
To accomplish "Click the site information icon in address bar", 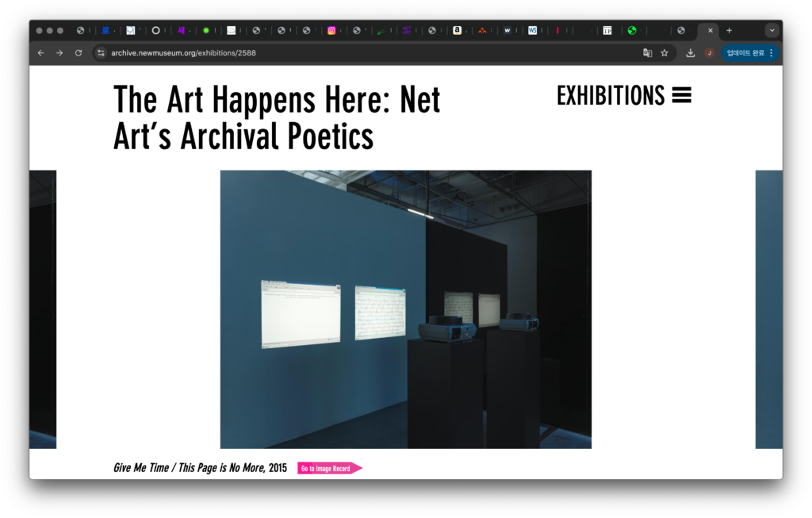I will (x=101, y=53).
